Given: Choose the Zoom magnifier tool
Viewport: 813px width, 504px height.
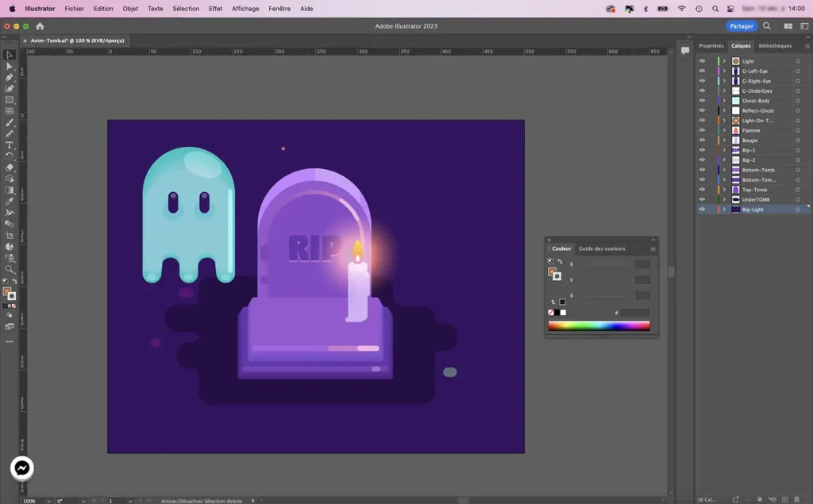Looking at the screenshot, I should (10, 269).
